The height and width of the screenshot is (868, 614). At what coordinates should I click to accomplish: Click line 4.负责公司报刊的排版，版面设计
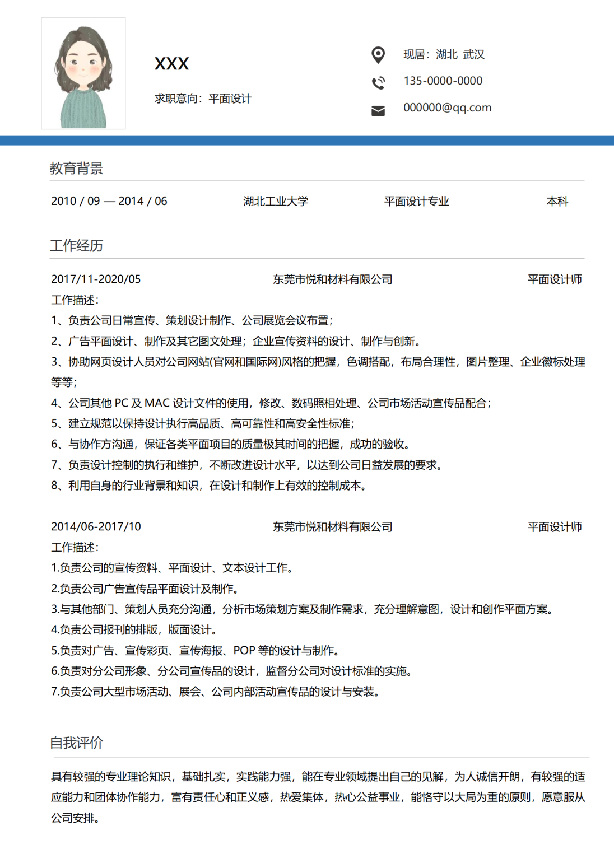134,629
